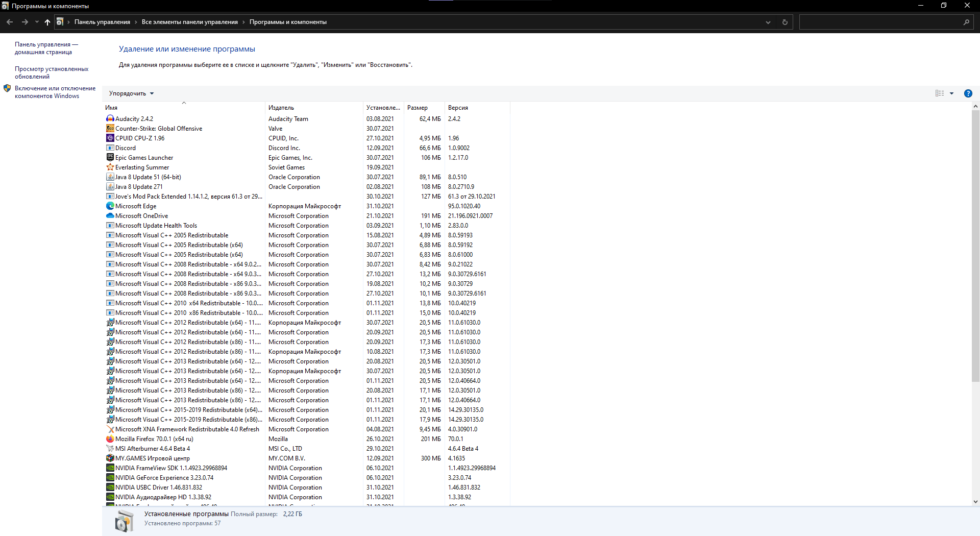The width and height of the screenshot is (980, 536).
Task: Click the NVIDIA FrameView SDK icon
Action: pyautogui.click(x=110, y=468)
